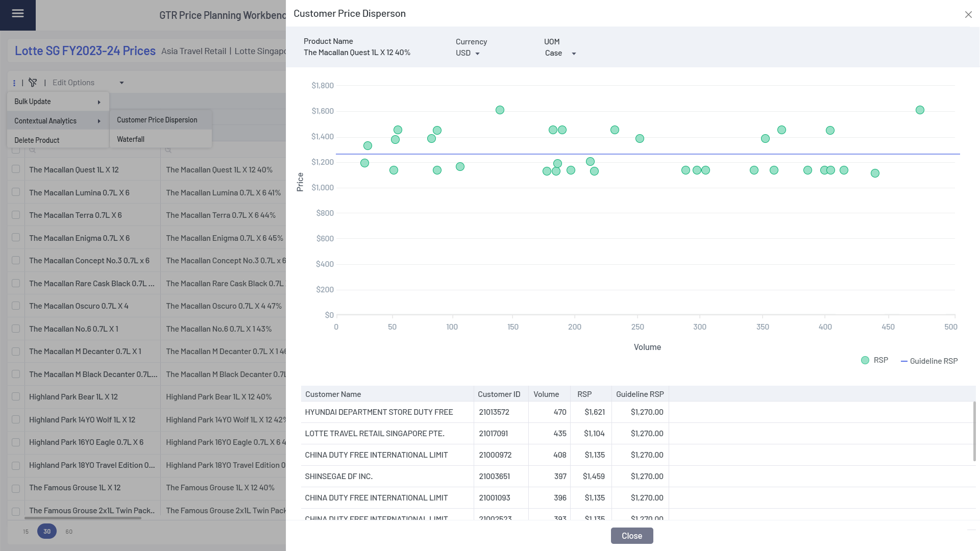Set page size to 60 rows

(69, 532)
